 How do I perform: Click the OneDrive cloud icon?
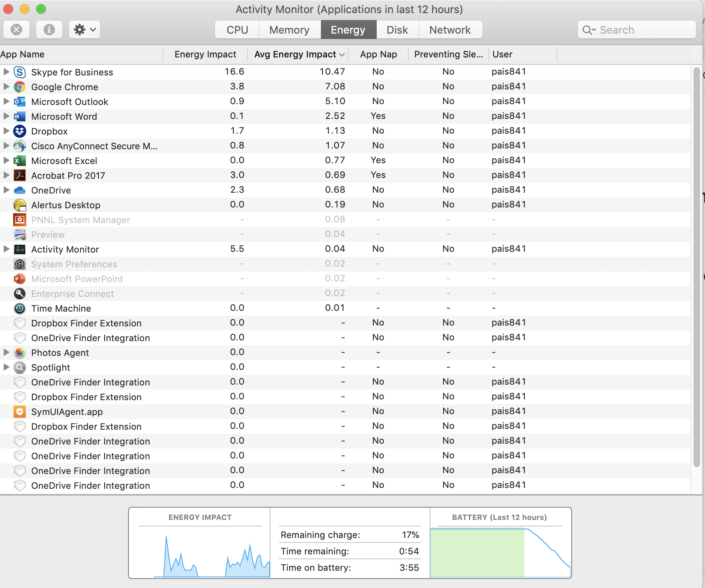(x=20, y=190)
